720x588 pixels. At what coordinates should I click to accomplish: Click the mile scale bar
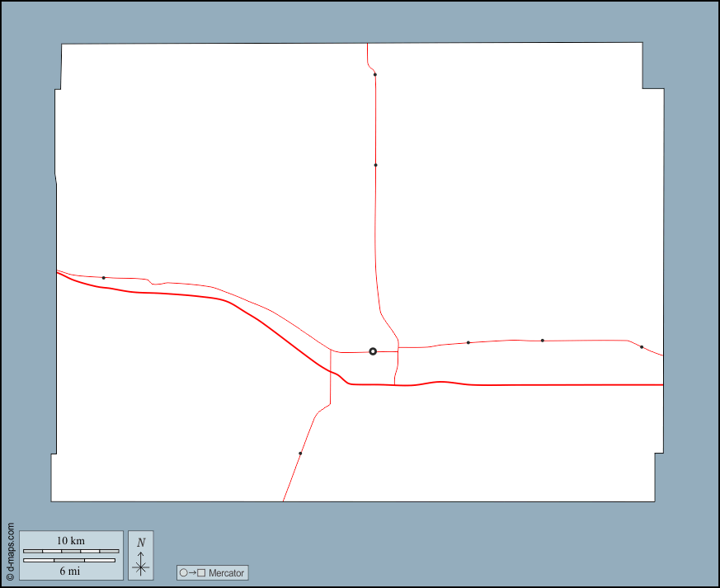pos(69,560)
